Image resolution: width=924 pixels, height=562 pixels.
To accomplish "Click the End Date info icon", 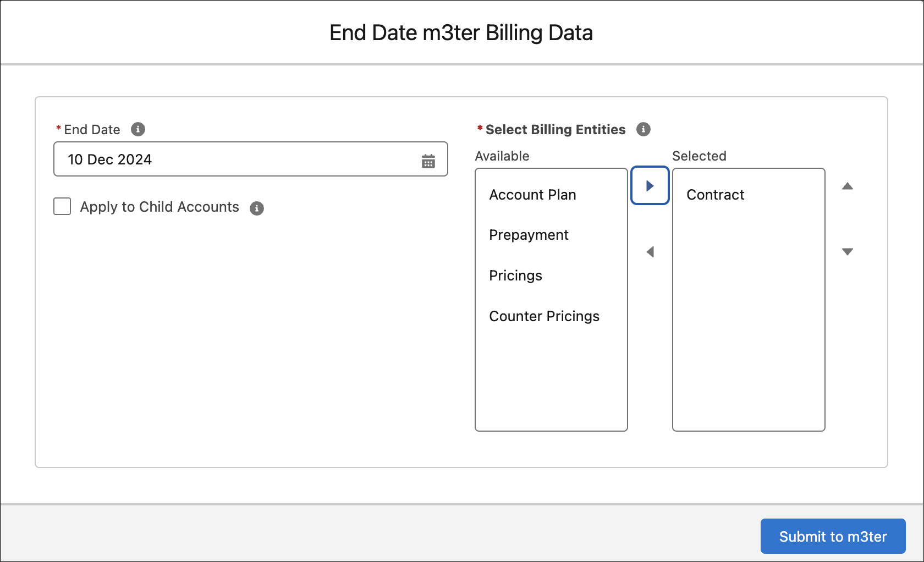I will pos(138,129).
